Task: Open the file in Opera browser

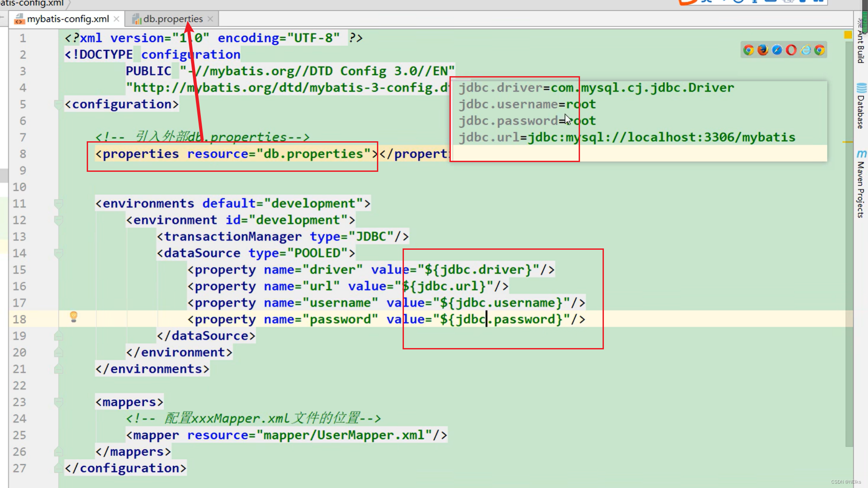Action: (791, 50)
